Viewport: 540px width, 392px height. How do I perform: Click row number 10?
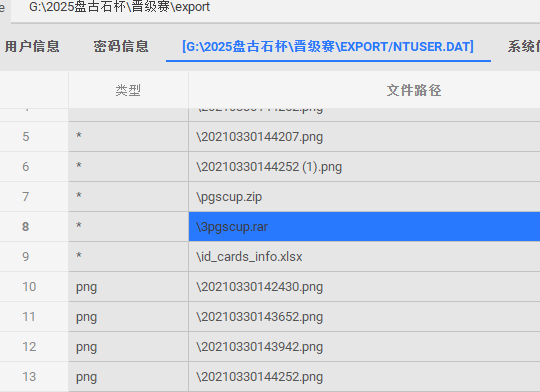point(29,287)
